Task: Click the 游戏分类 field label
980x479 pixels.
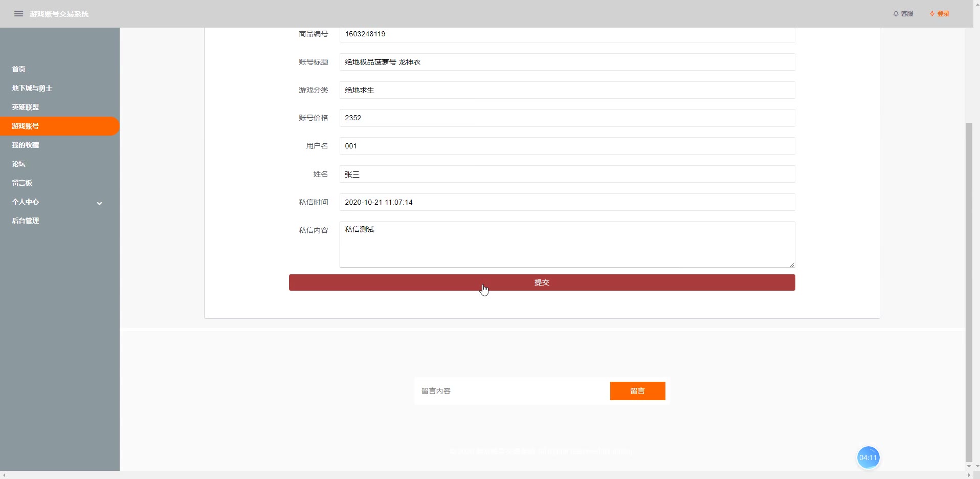Action: (314, 90)
